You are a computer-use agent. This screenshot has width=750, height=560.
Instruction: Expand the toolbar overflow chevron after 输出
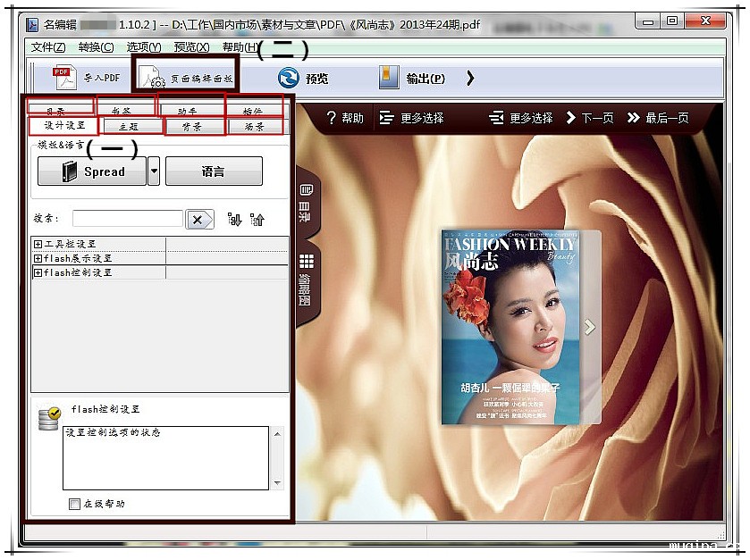coord(470,79)
